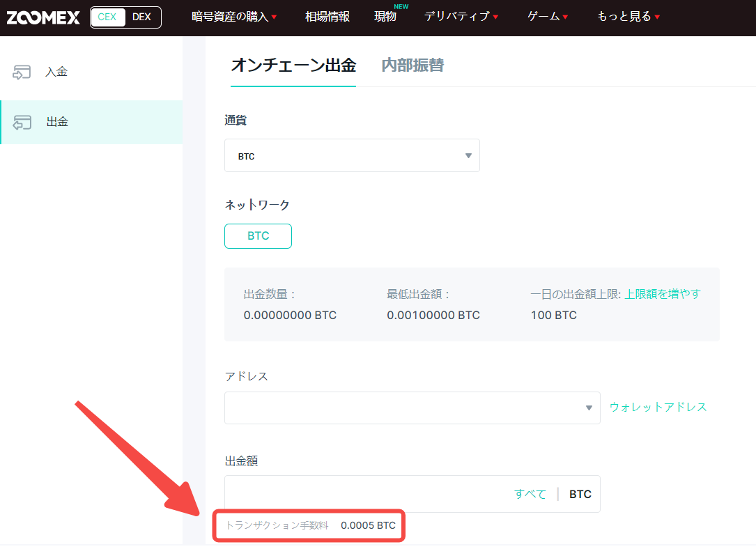Image resolution: width=756 pixels, height=549 pixels.
Task: Switch to CEX mode
Action: point(107,17)
